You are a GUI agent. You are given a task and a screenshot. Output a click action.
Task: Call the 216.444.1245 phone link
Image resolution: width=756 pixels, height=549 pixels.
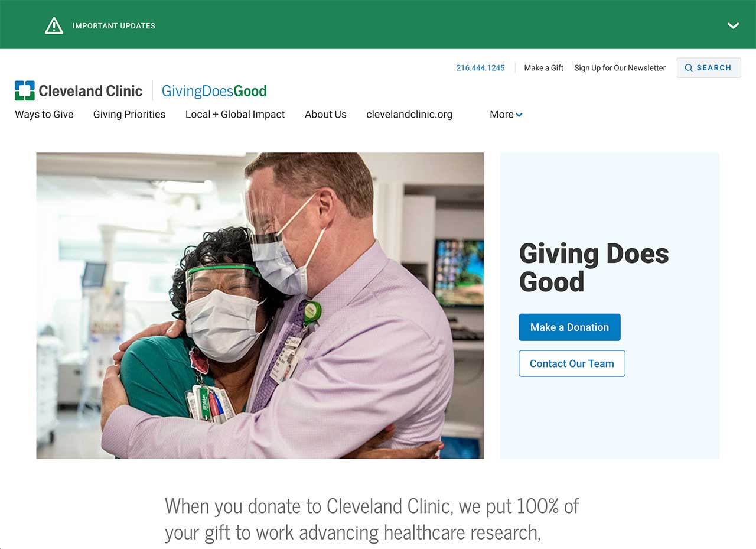pyautogui.click(x=480, y=68)
